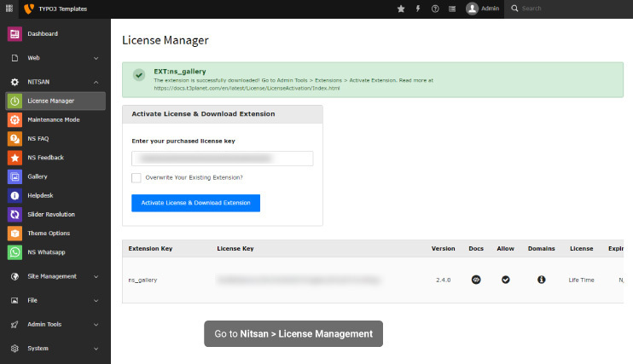Click the Theme Options box icon
This screenshot has height=364, width=633.
click(15, 234)
